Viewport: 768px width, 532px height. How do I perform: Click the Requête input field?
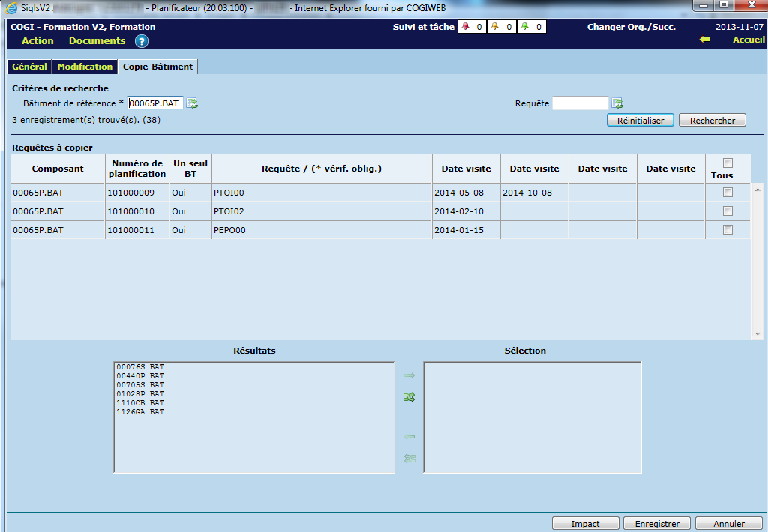580,103
